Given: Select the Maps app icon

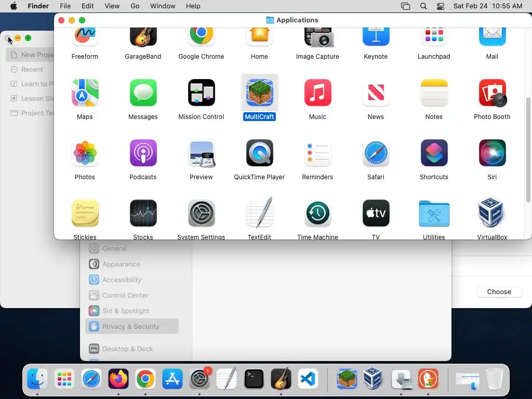Looking at the screenshot, I should tap(85, 92).
